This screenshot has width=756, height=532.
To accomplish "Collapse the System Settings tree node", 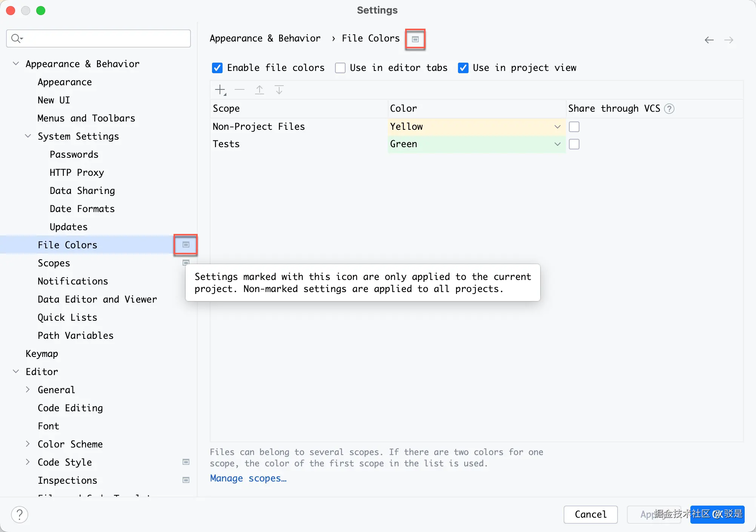I will tap(28, 136).
